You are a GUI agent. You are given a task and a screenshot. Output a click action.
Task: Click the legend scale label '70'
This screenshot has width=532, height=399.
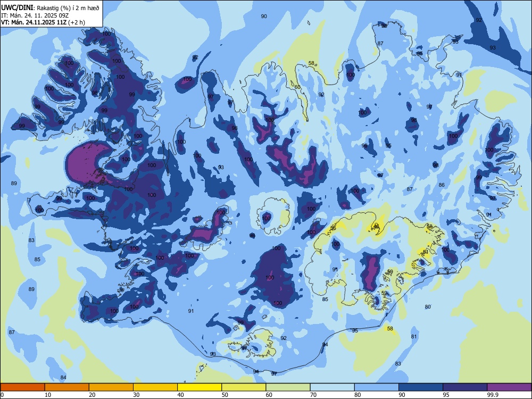(x=313, y=395)
